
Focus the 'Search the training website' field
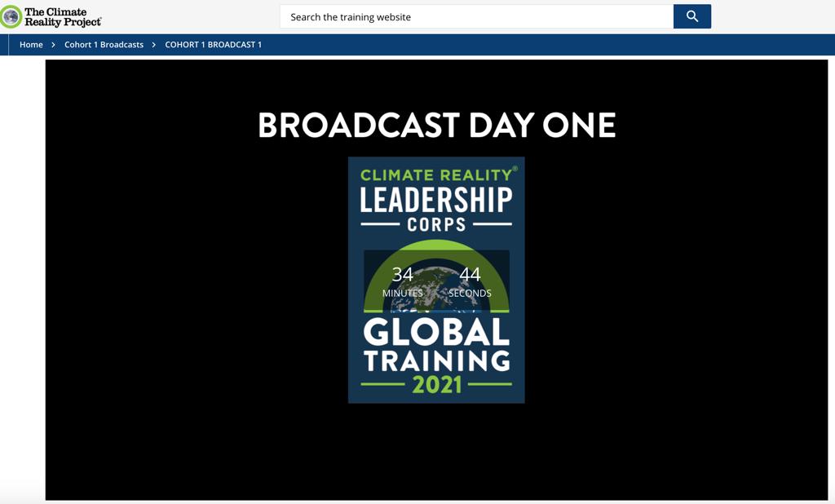click(x=476, y=16)
